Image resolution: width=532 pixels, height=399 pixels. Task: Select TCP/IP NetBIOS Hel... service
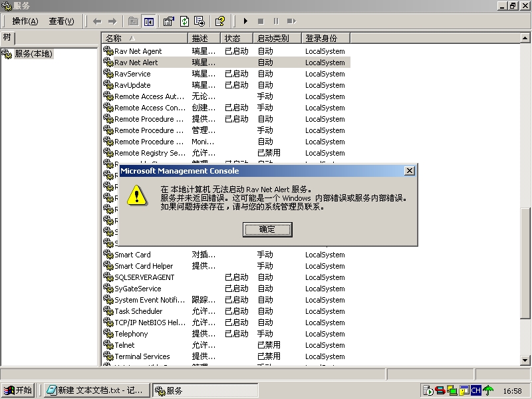[150, 323]
